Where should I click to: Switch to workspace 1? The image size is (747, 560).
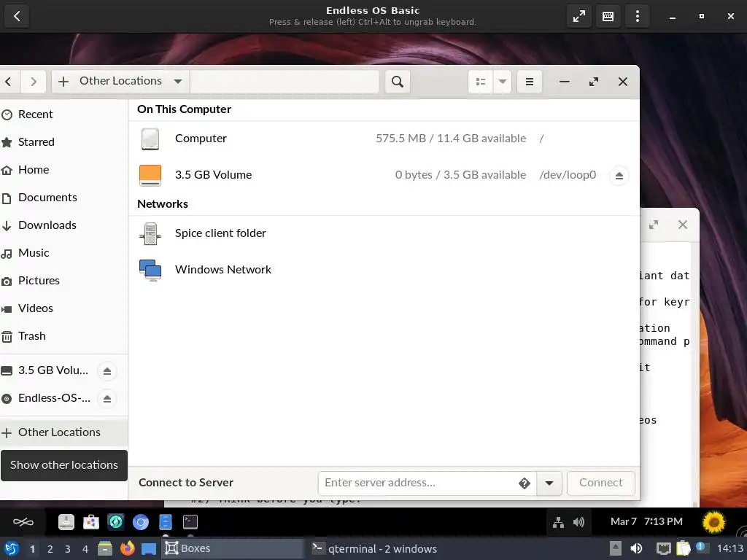tap(32, 549)
